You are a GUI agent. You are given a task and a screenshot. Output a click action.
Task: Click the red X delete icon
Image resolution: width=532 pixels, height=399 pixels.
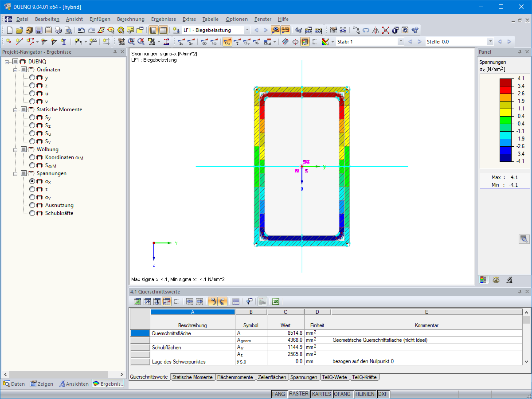pos(386,30)
